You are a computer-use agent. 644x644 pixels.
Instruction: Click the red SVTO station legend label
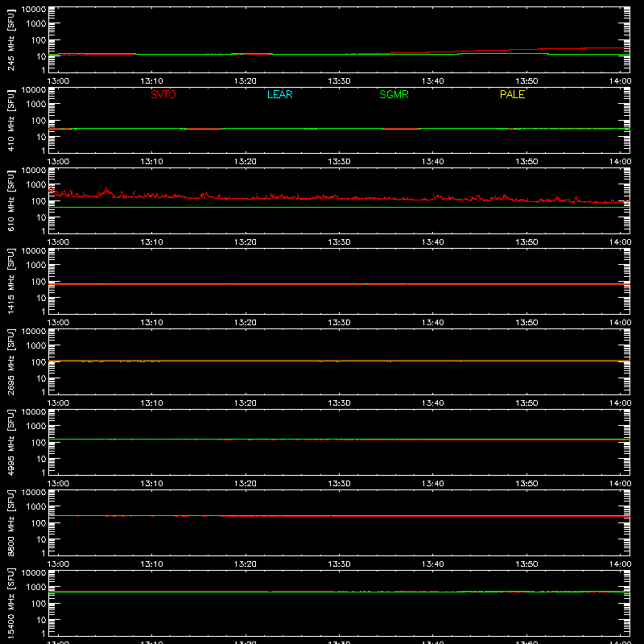click(x=163, y=94)
